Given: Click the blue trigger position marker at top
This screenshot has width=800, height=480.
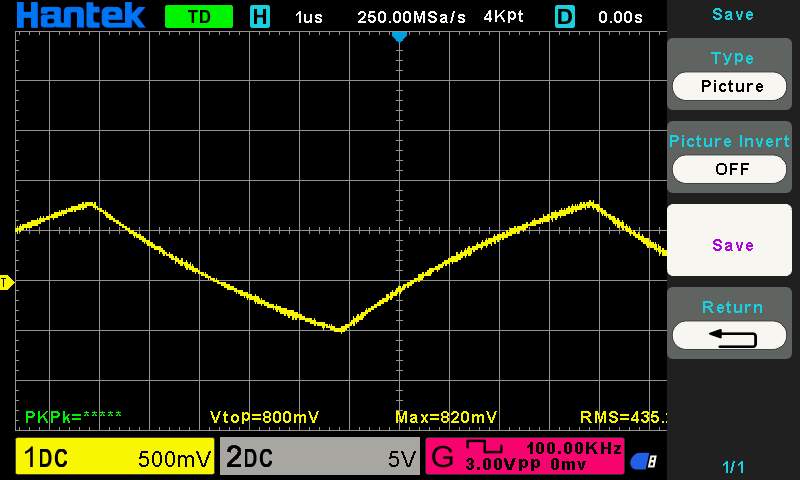Looking at the screenshot, I should pos(399,37).
